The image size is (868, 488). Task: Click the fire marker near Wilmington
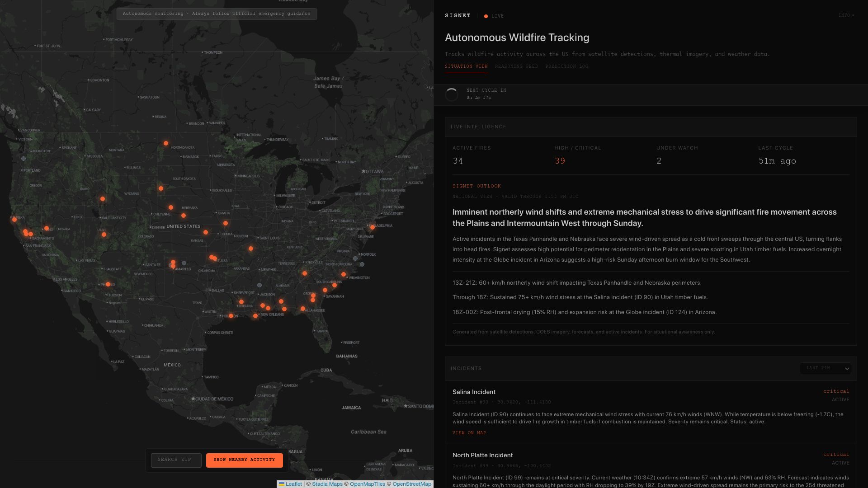pyautogui.click(x=344, y=274)
